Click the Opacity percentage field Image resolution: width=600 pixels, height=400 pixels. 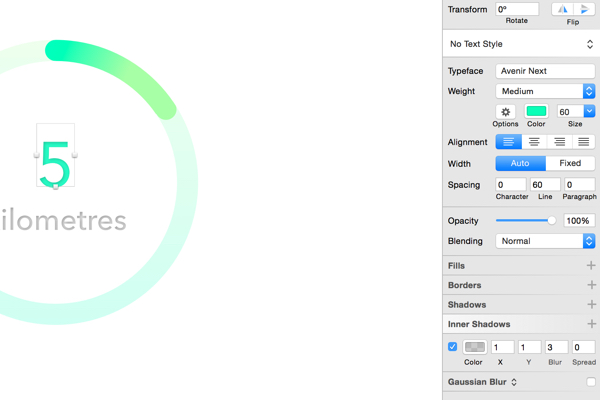click(579, 221)
